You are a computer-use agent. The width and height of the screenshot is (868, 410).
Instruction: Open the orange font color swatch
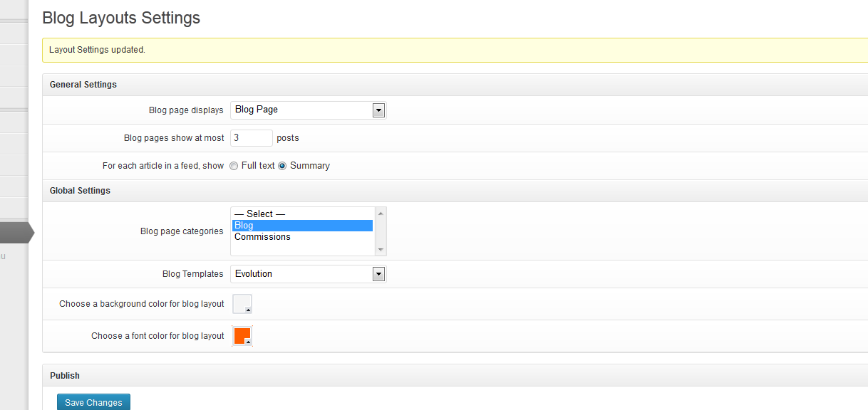coord(242,336)
